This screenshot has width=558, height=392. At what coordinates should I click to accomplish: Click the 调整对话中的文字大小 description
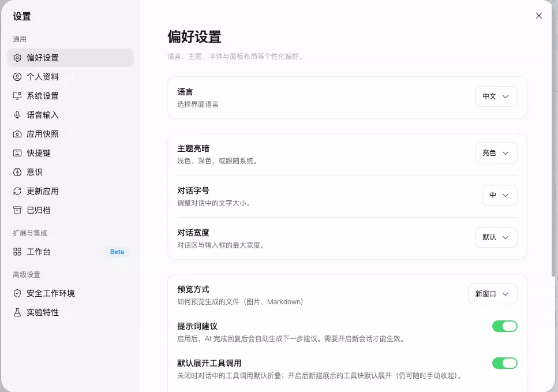214,203
